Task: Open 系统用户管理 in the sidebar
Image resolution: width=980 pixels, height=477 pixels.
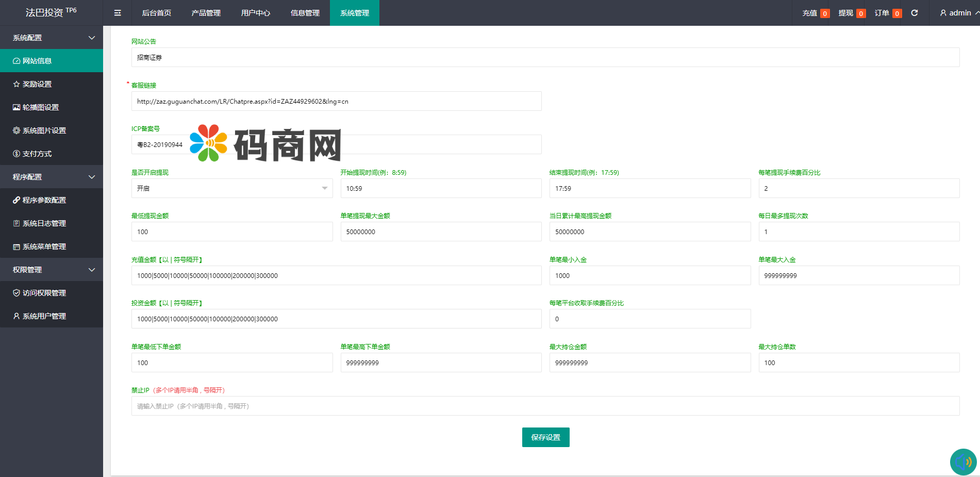Action: [x=44, y=316]
